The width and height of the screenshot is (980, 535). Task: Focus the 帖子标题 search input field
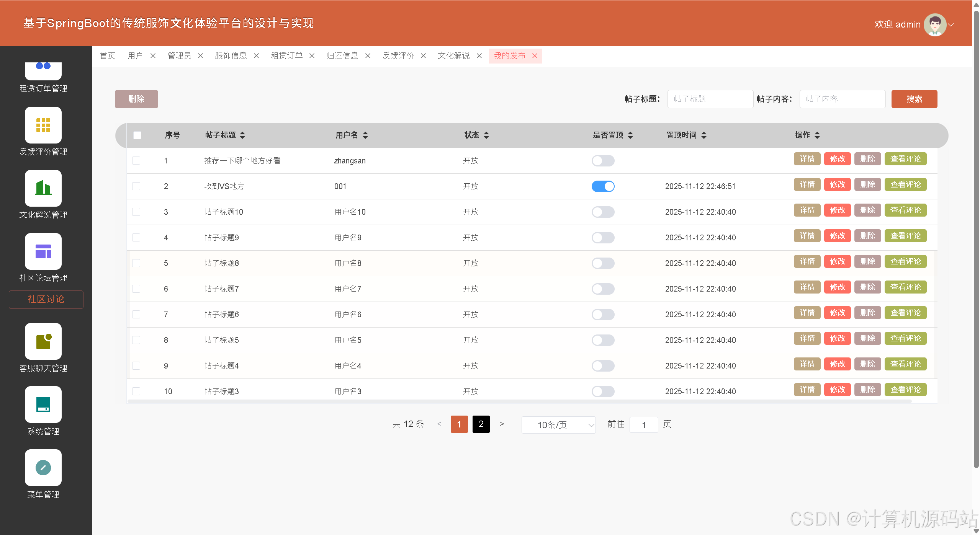(x=710, y=99)
